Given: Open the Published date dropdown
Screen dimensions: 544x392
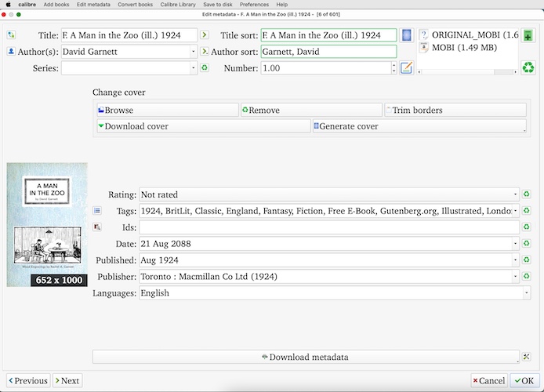Looking at the screenshot, I should tap(515, 260).
